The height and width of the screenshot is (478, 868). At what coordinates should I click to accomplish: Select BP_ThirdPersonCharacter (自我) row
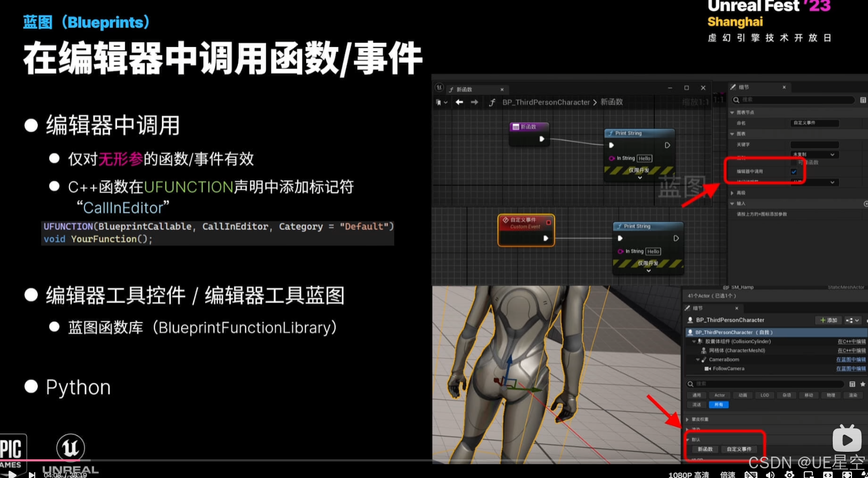click(776, 333)
